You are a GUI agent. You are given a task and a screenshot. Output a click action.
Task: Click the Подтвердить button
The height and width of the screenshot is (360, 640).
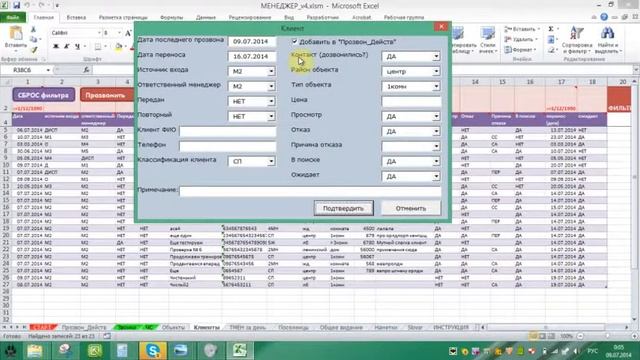pyautogui.click(x=343, y=208)
